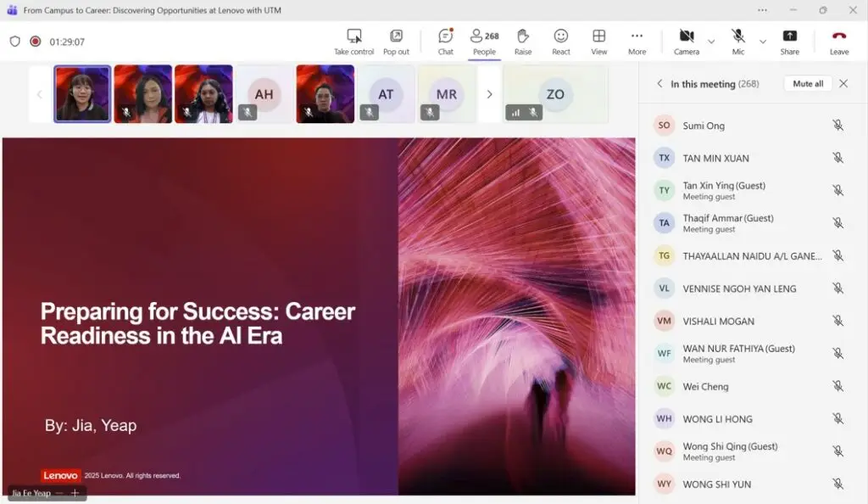Select the AH participant thumbnail
Screen dimensions: 868x504
pos(264,94)
